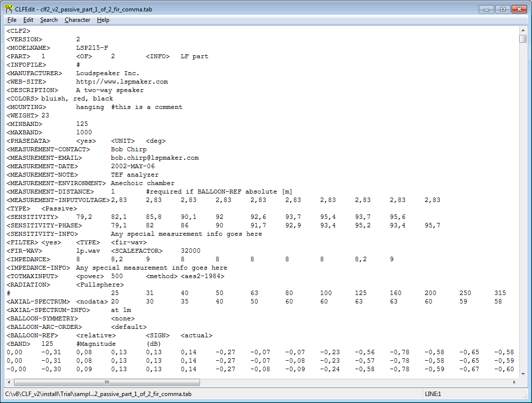Viewport: 532px width, 403px height.
Task: Click the power value 500
Action: click(x=117, y=276)
